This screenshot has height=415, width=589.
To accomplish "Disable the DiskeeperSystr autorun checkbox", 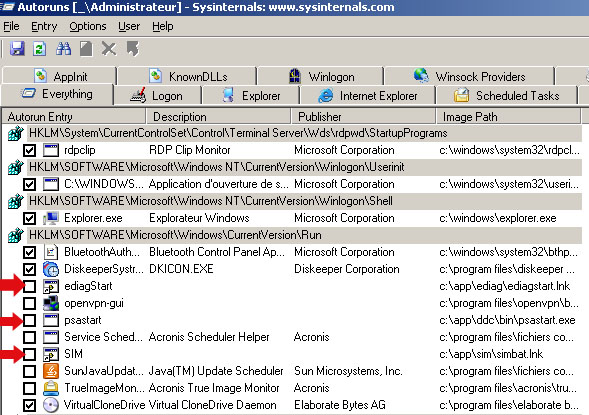I will click(29, 269).
